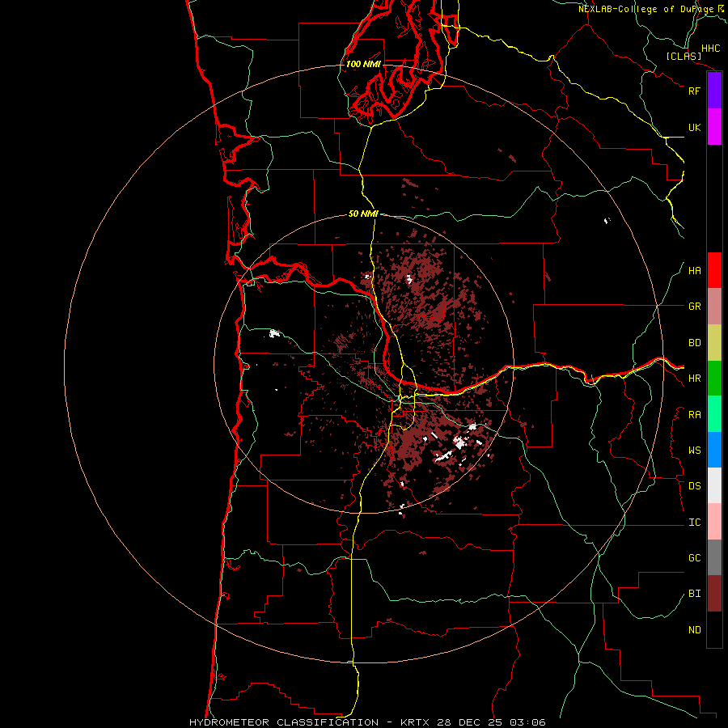Click the "BD" legend label
The width and height of the screenshot is (728, 728).
(x=694, y=343)
